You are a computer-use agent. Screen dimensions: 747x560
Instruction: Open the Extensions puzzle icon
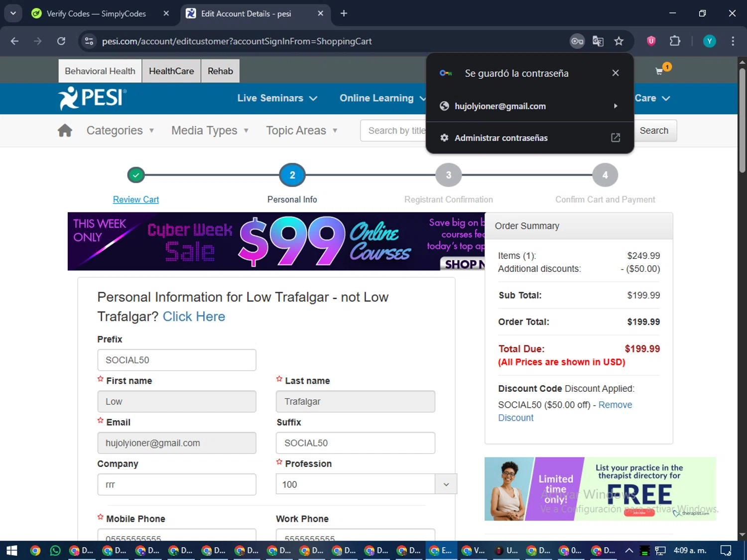click(x=675, y=41)
